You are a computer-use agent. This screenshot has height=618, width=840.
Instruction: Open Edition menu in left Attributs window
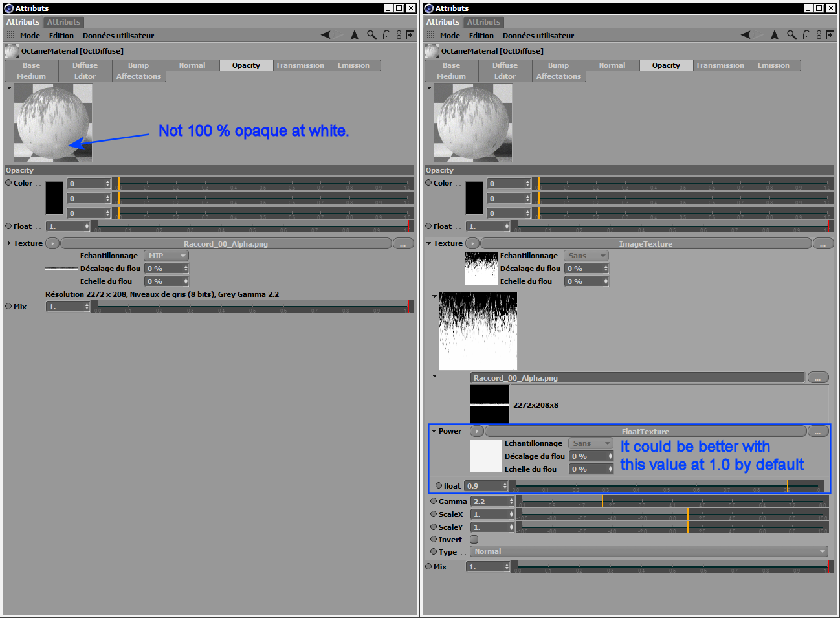61,36
